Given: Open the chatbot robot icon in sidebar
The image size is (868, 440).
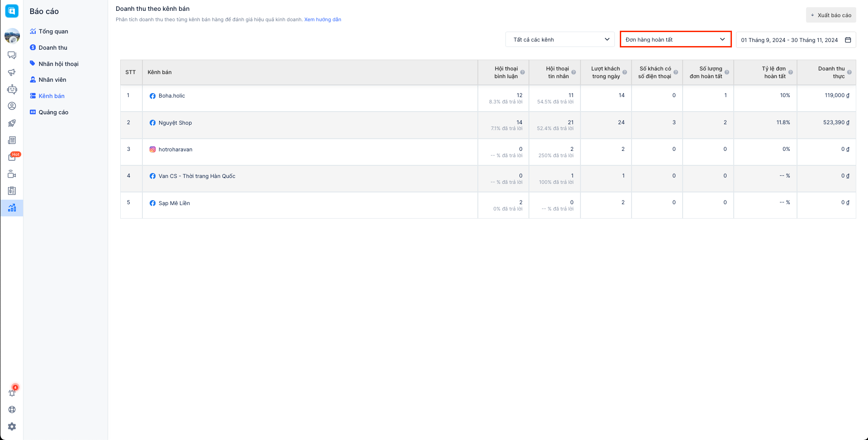Looking at the screenshot, I should [12, 89].
